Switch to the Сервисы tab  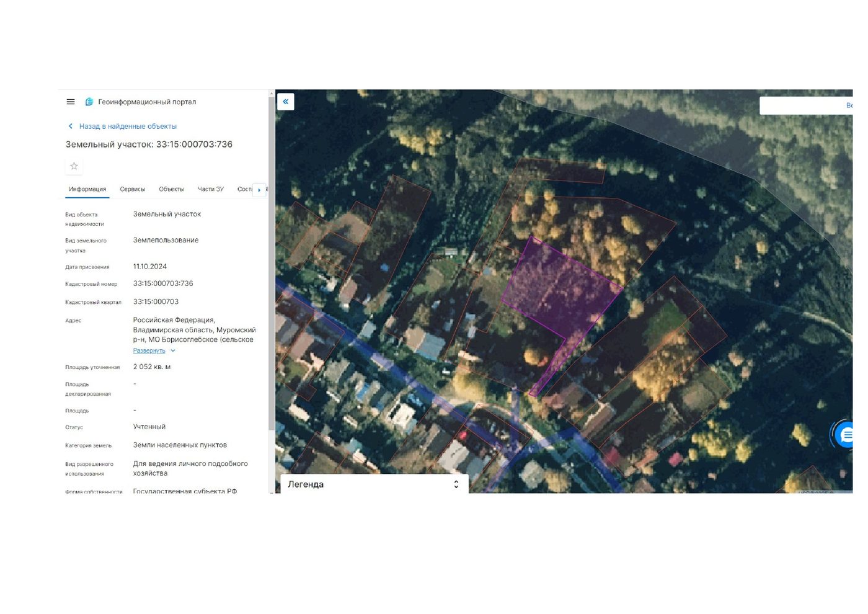[133, 189]
